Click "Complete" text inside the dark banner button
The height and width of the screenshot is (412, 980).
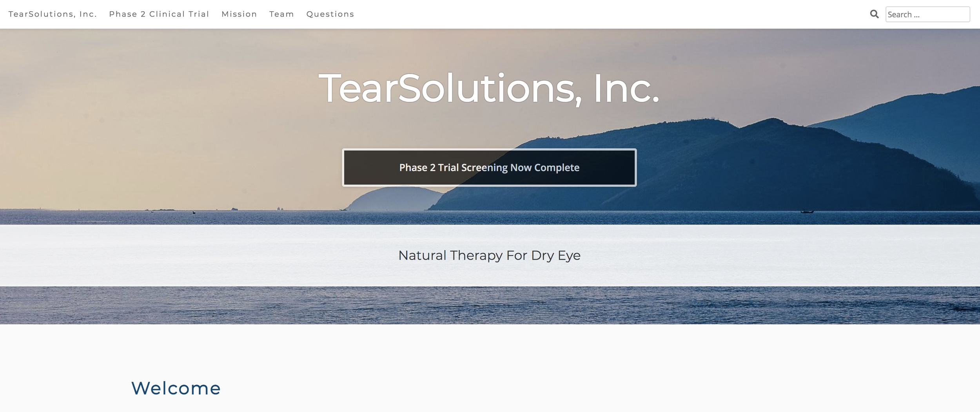[x=557, y=168]
